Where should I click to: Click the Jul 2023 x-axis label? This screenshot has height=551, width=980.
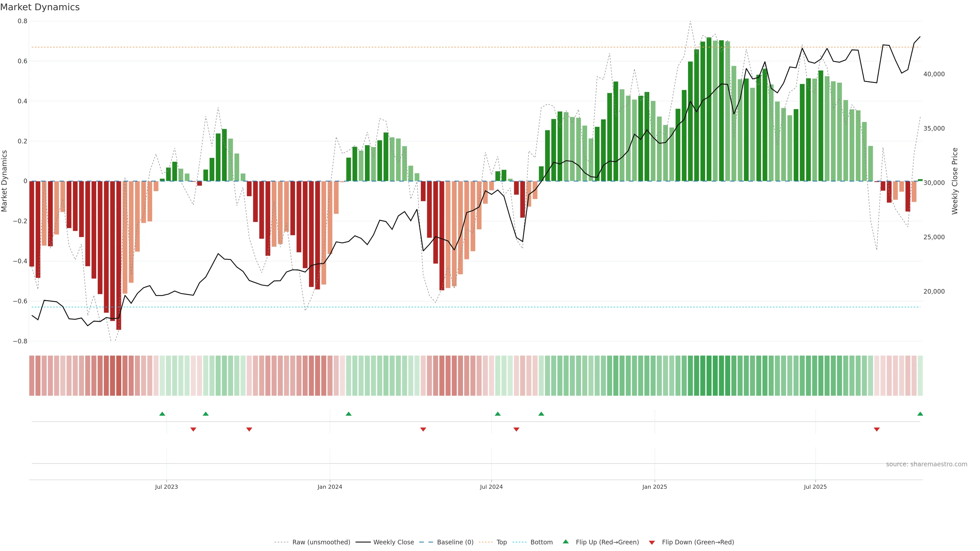(166, 487)
